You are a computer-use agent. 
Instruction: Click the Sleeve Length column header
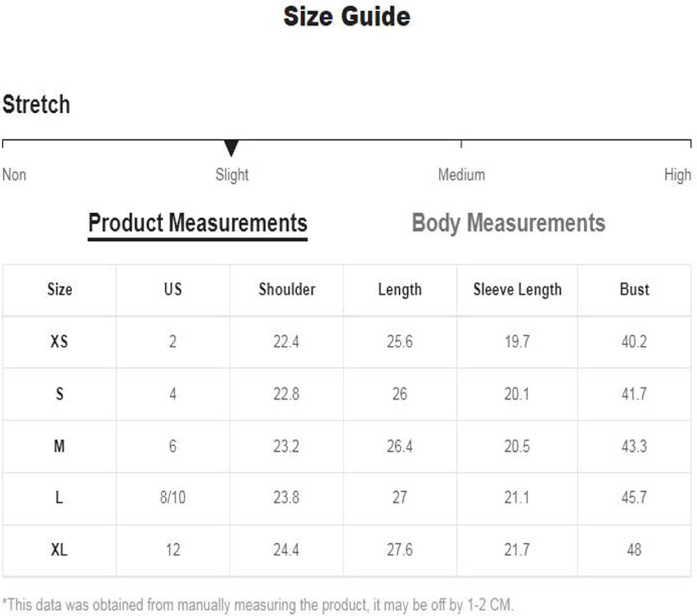coord(517,289)
